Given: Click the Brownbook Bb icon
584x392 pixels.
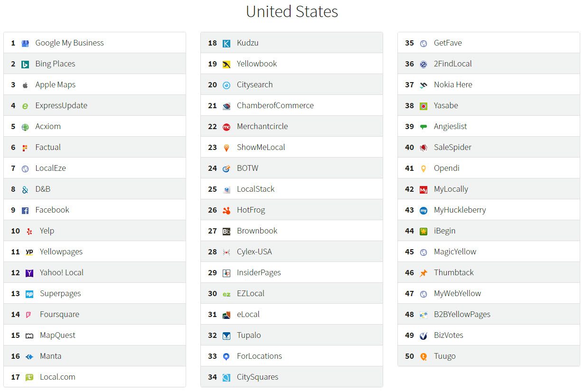Looking at the screenshot, I should coord(226,231).
